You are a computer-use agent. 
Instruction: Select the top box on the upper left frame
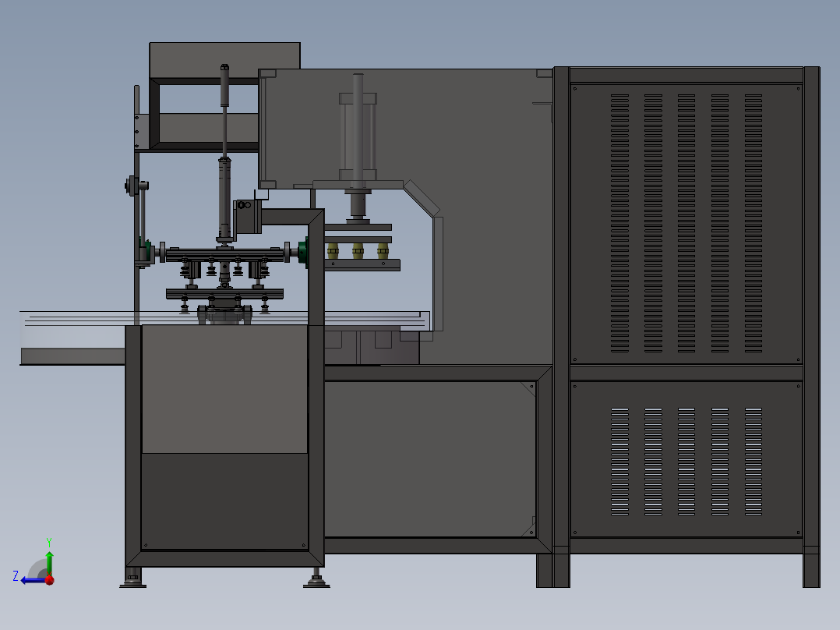point(224,61)
